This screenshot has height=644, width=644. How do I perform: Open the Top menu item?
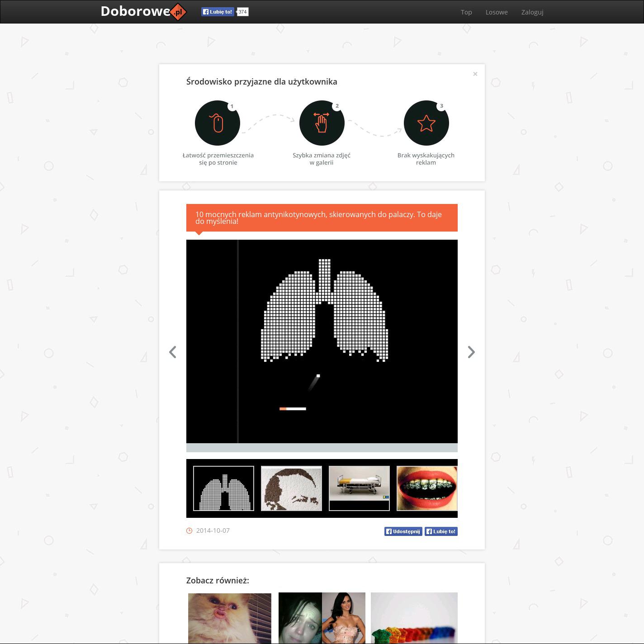[x=466, y=12]
